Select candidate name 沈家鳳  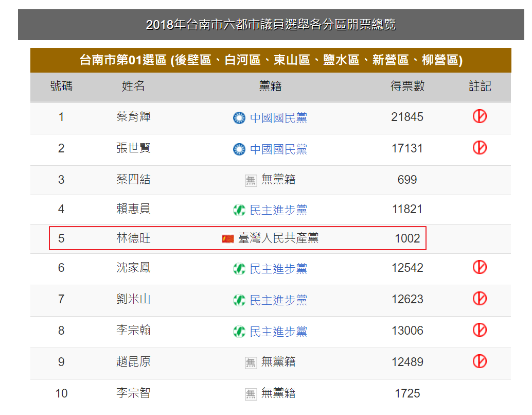tap(133, 268)
